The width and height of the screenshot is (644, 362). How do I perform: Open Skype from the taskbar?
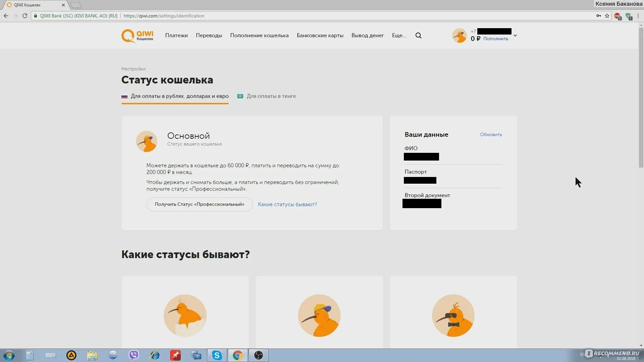217,355
